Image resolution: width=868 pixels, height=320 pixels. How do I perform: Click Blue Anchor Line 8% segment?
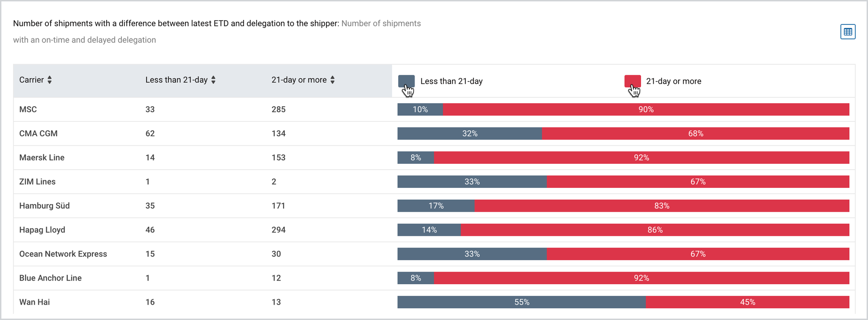(415, 278)
